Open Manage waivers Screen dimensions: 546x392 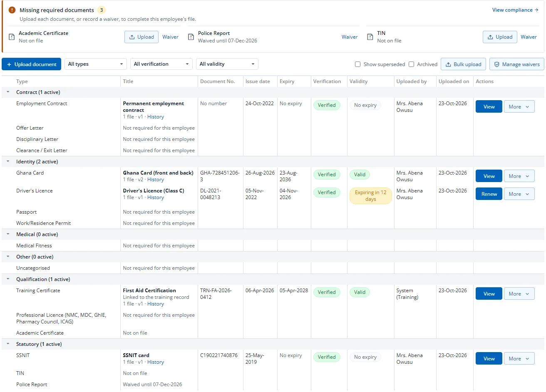point(516,64)
